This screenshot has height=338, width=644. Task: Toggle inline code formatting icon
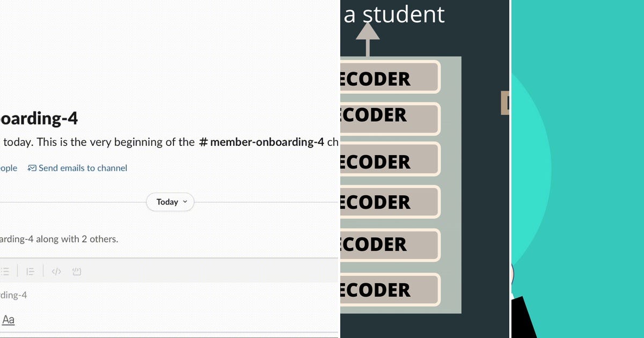56,272
